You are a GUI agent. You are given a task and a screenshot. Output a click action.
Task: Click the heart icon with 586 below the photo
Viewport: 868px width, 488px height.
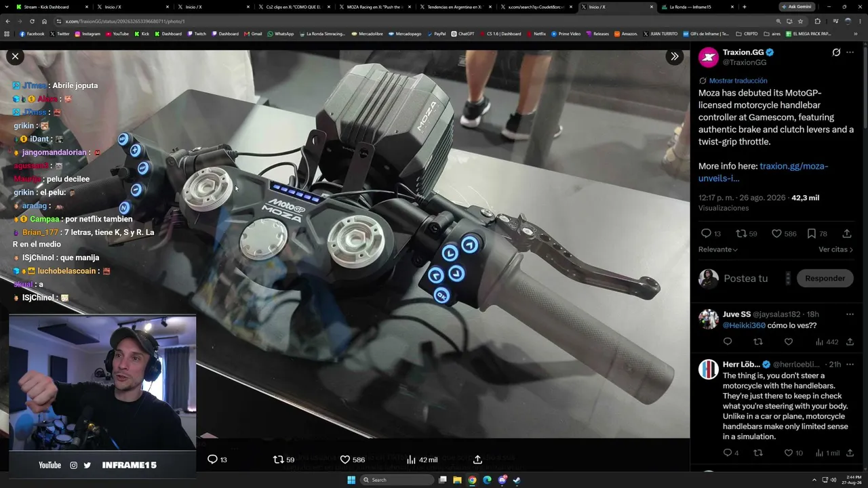[352, 460]
